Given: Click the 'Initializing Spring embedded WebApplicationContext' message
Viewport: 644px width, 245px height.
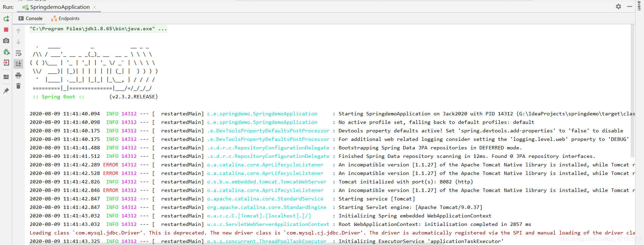Looking at the screenshot, I should pos(415,216).
